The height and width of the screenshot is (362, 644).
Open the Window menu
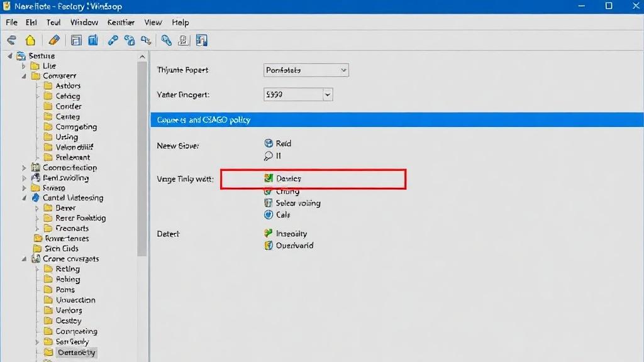84,23
